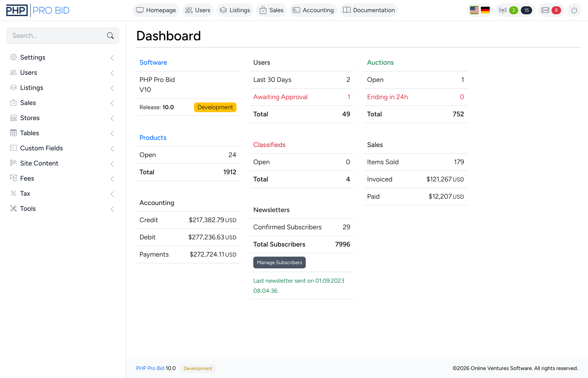Screen dimensions: 588x378
Task: Click the Custom Fields terminal icon
Action: click(x=13, y=148)
